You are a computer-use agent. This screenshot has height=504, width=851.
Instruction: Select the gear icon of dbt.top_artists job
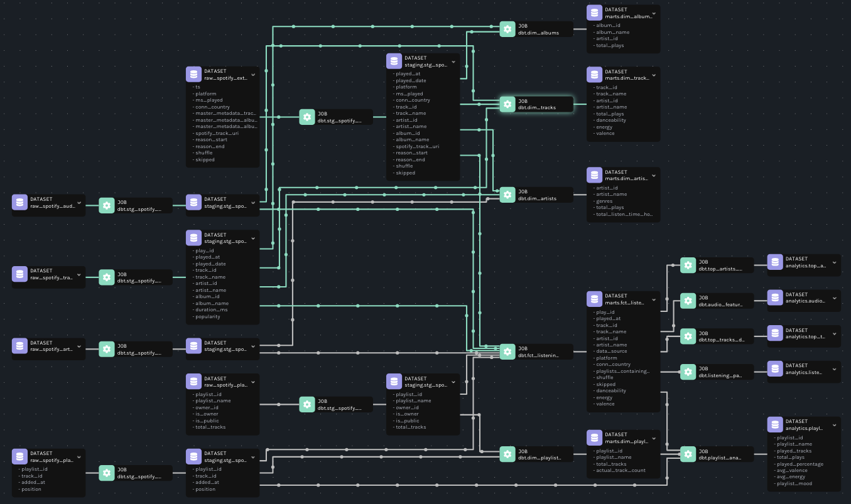point(688,265)
